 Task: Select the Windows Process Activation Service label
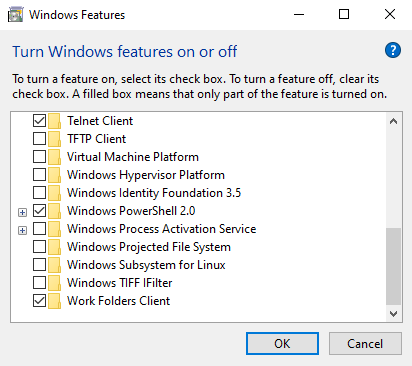(162, 229)
